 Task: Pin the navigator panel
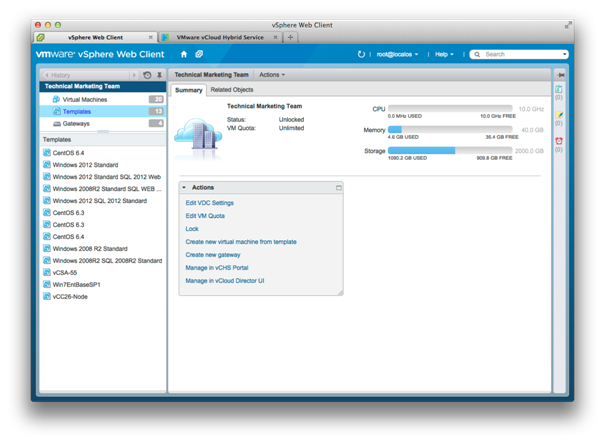click(x=159, y=75)
